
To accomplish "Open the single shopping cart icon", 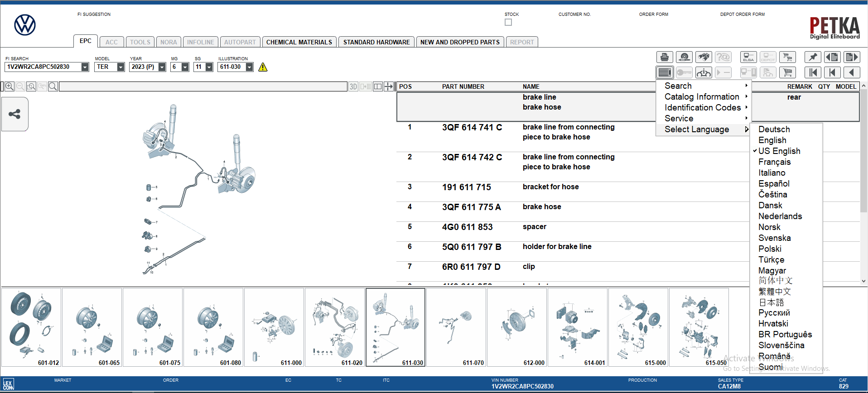I will coord(787,72).
